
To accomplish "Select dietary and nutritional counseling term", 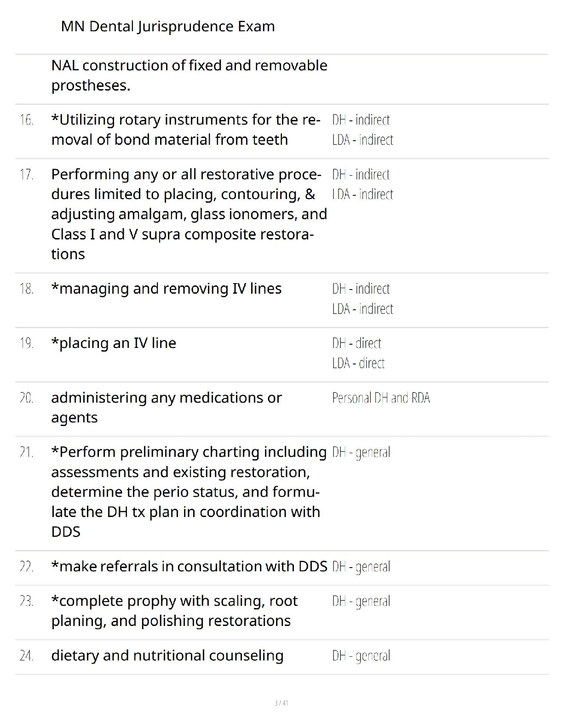I will point(167,656).
